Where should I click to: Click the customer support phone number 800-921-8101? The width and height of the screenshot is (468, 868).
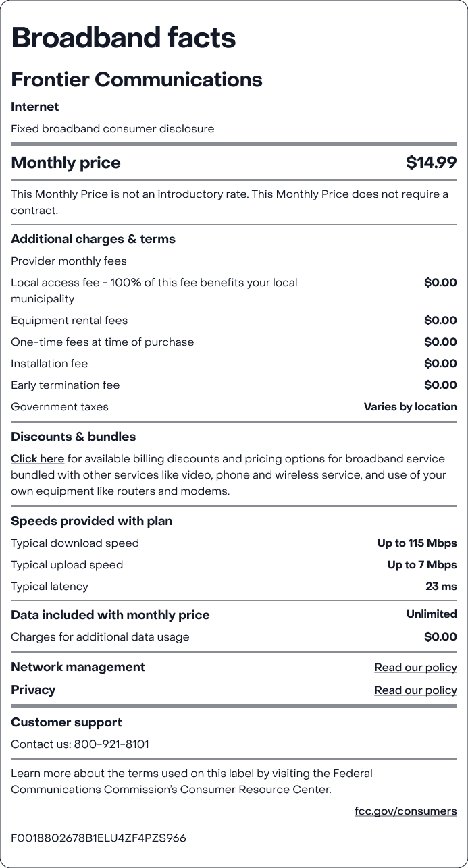[x=111, y=744]
